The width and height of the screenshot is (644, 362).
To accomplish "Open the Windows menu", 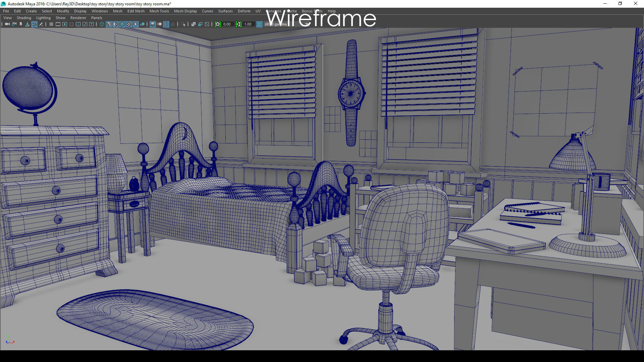I will pyautogui.click(x=100, y=11).
